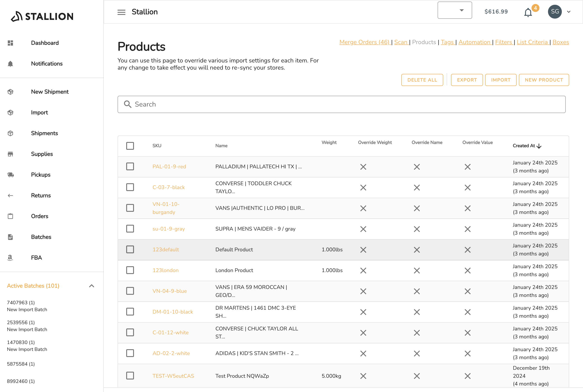Click the SG user avatar

coord(554,12)
